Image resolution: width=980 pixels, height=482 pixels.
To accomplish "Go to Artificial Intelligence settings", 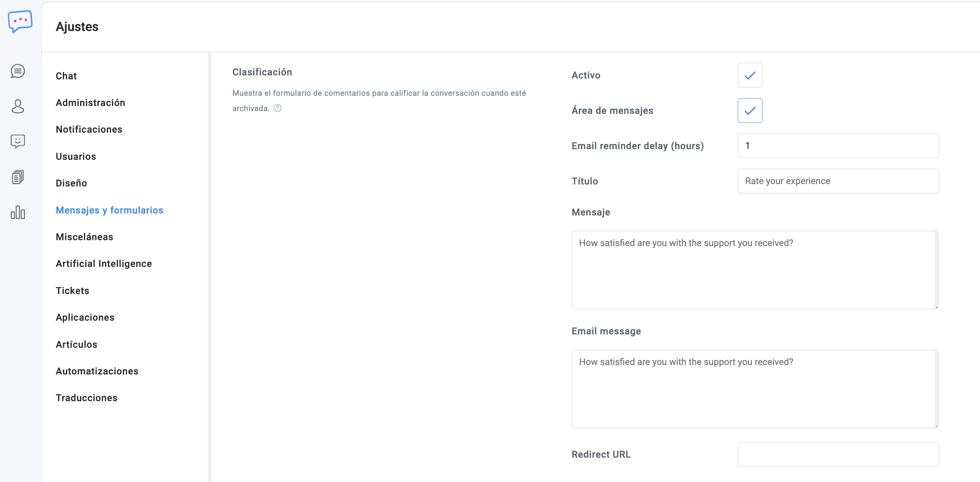I will pos(104,264).
